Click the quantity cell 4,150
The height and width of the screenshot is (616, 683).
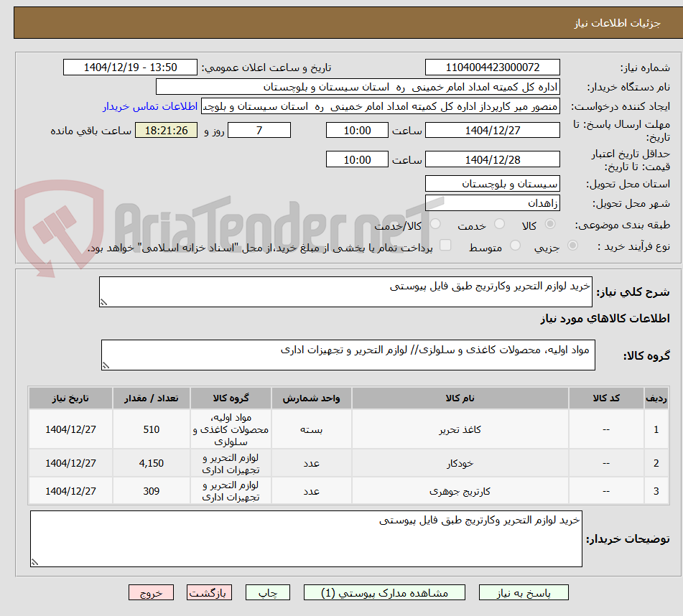tap(151, 463)
